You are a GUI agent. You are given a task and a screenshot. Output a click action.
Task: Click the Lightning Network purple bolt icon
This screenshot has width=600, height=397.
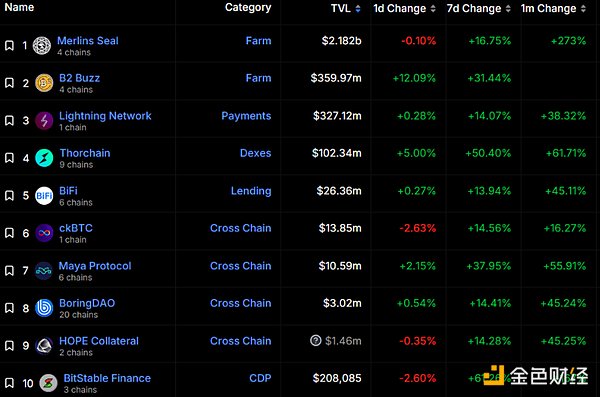pos(44,121)
